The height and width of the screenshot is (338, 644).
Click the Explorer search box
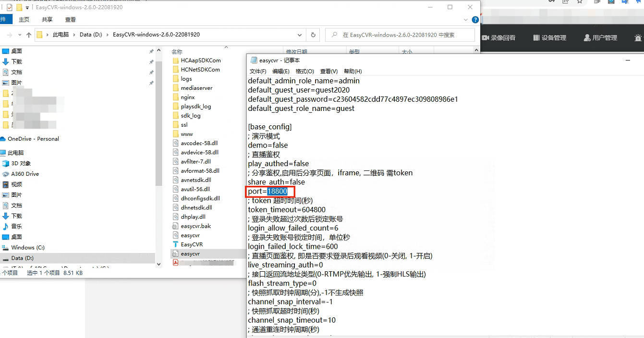click(400, 35)
